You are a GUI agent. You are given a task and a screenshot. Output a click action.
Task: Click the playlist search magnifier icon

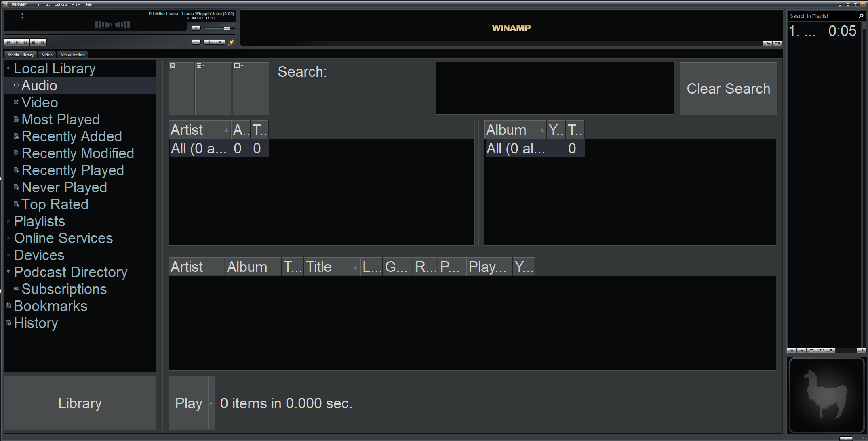pyautogui.click(x=861, y=16)
